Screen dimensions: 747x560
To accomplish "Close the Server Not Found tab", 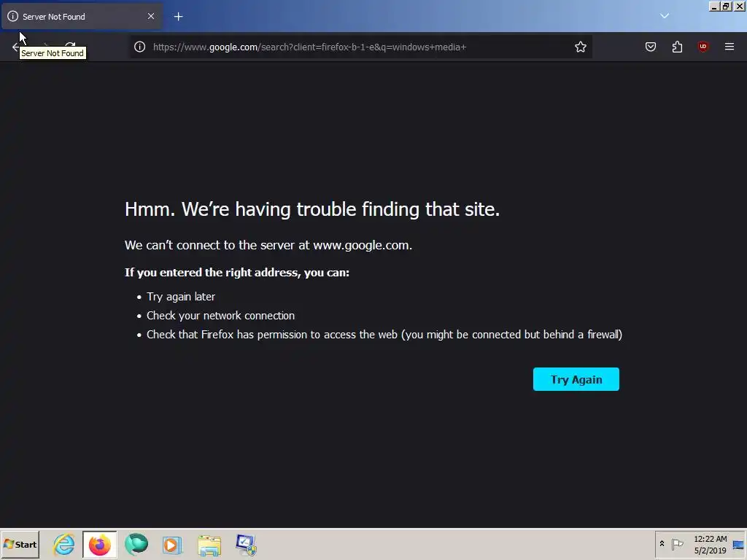I will point(150,16).
